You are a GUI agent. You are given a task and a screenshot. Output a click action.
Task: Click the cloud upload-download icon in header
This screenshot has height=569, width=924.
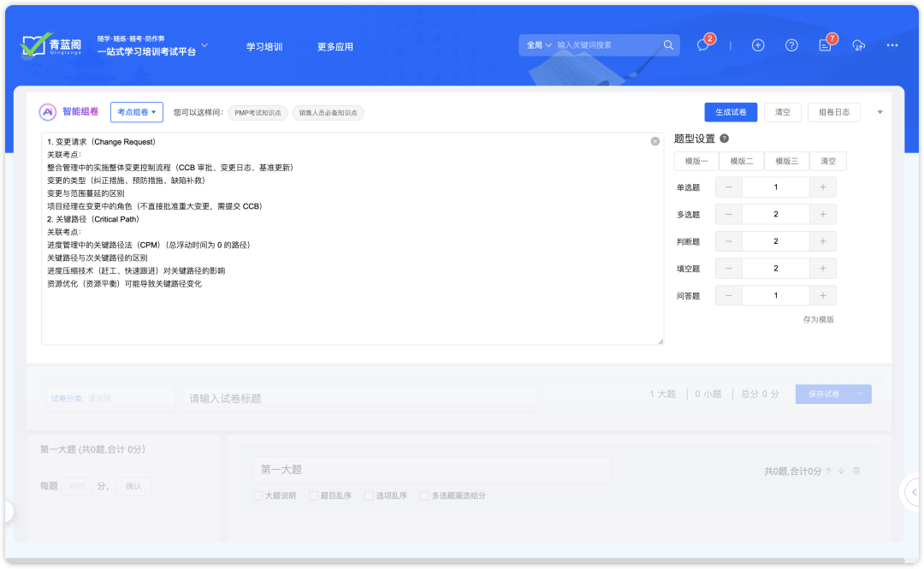click(x=859, y=45)
